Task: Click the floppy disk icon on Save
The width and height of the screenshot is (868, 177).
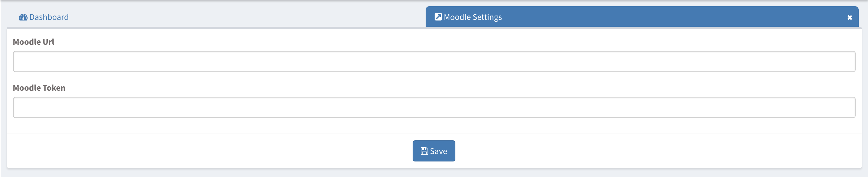Action: tap(424, 151)
